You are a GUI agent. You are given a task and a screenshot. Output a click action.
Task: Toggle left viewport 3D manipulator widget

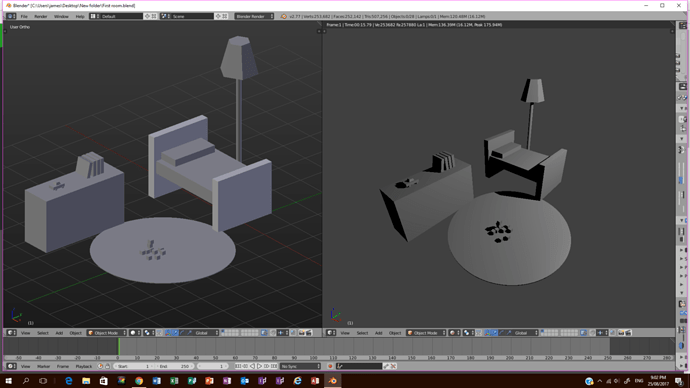point(168,333)
